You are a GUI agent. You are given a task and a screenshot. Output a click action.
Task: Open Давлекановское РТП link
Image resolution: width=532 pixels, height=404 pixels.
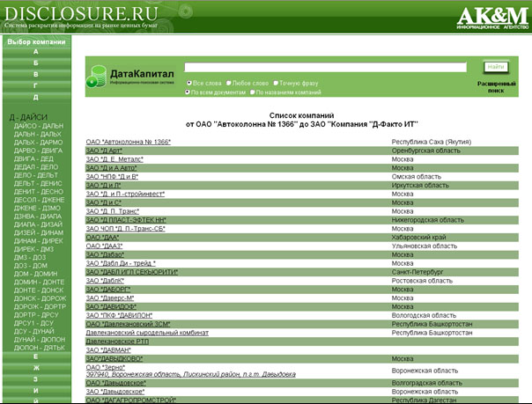pyautogui.click(x=117, y=342)
